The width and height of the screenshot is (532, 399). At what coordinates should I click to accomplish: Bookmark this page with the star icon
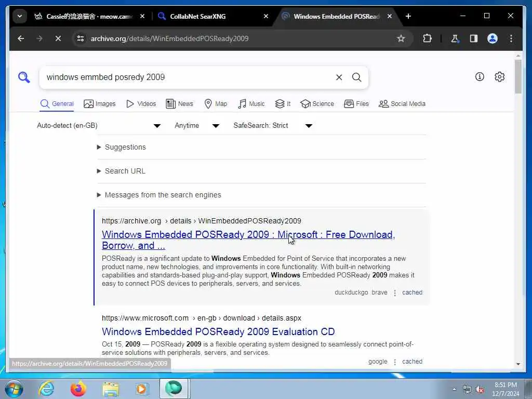[x=401, y=38]
